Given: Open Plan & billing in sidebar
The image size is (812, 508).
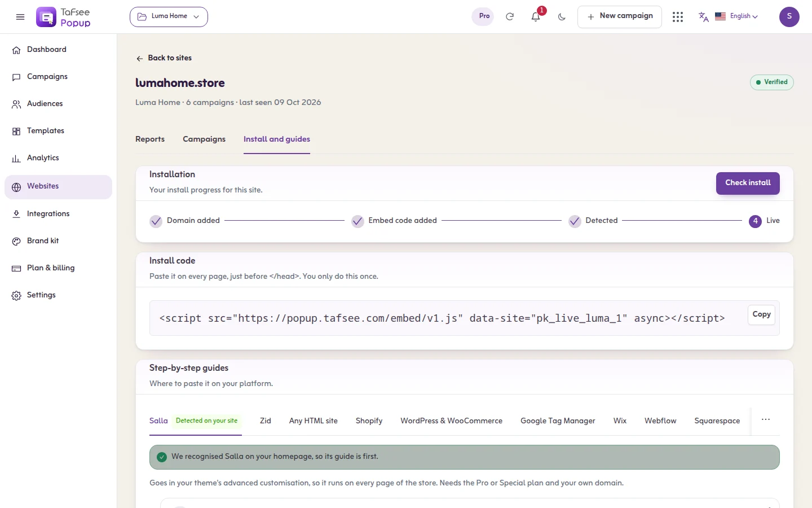Looking at the screenshot, I should pos(58,268).
